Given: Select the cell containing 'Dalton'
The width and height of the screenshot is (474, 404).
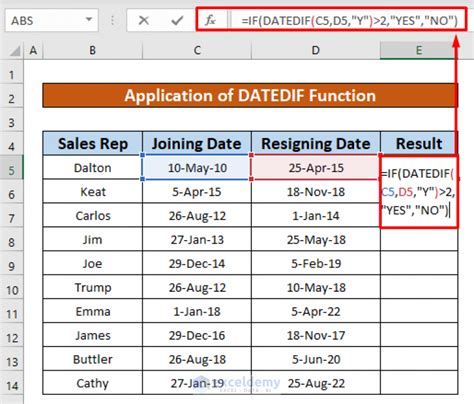Looking at the screenshot, I should (x=93, y=168).
